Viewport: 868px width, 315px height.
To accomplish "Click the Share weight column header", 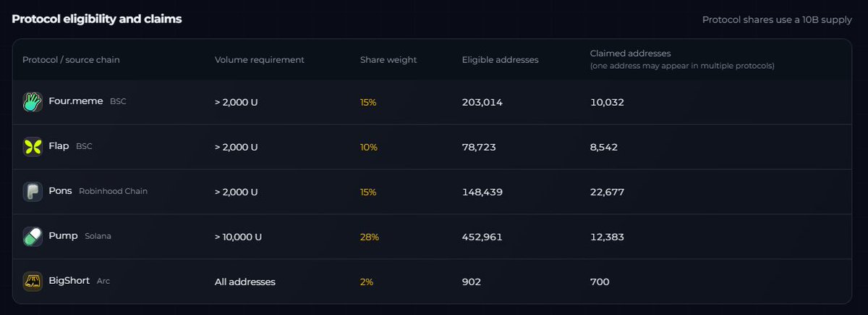I will click(x=388, y=60).
